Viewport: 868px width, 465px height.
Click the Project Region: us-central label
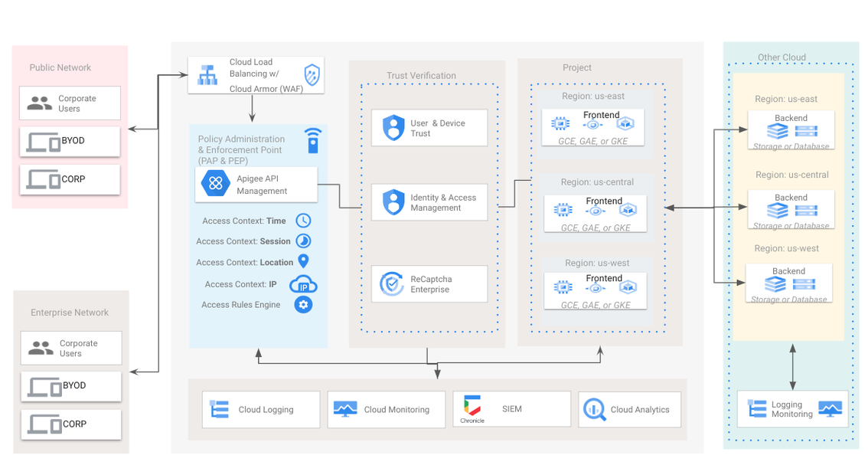click(597, 182)
